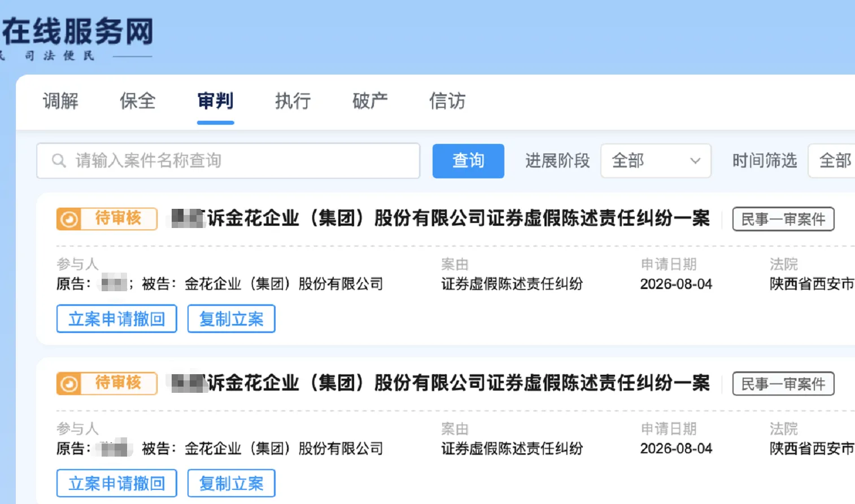Viewport: 855px width, 504px height.
Task: Select 申请日期 2026-08-04 in second case
Action: [676, 449]
